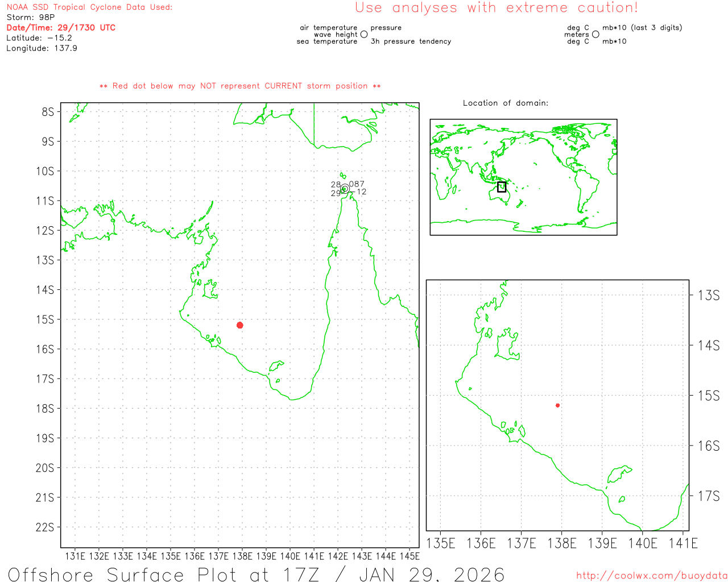This screenshot has width=728, height=582.
Task: Click the red-dot storm position disclaimer text
Action: 240,86
